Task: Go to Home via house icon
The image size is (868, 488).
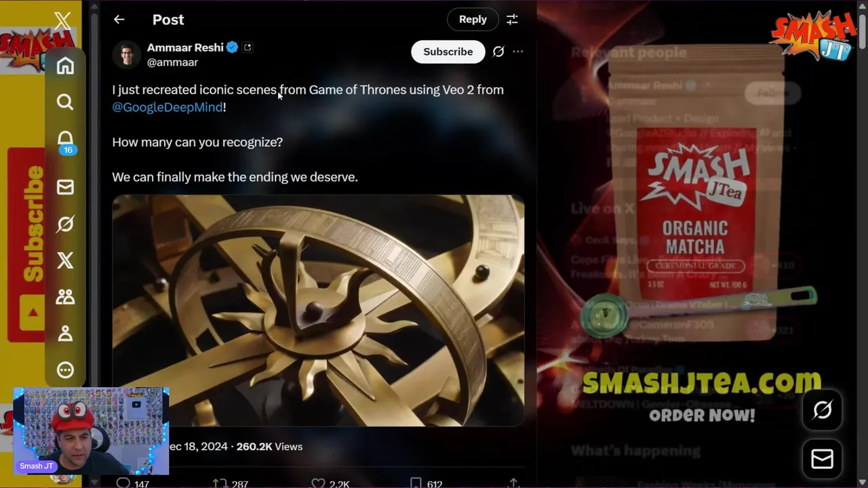Action: pyautogui.click(x=65, y=66)
